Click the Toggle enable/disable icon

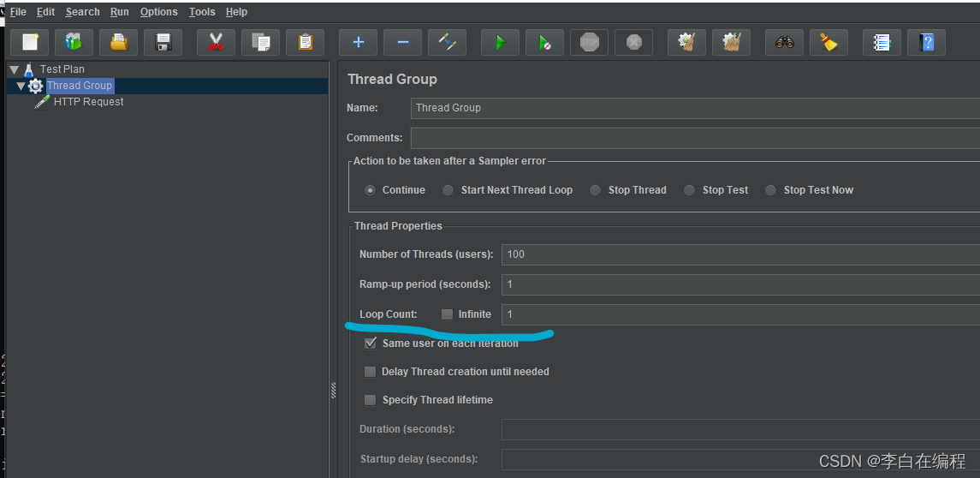click(447, 43)
